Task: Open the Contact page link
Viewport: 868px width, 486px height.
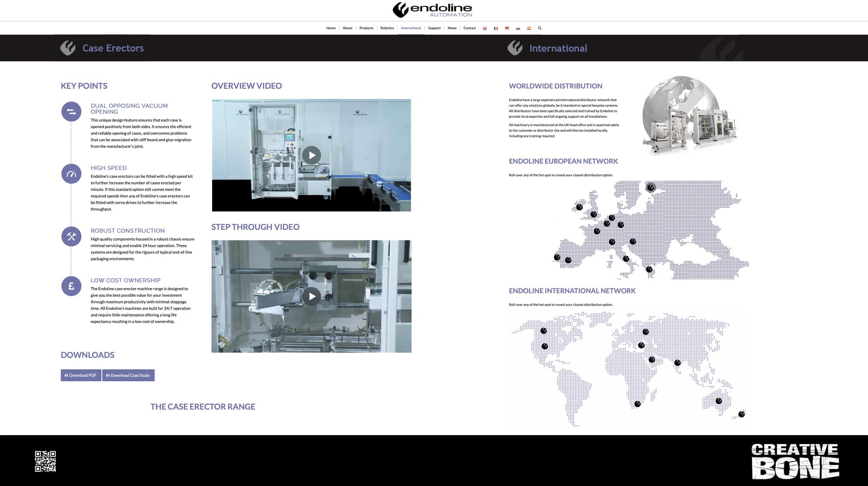Action: pyautogui.click(x=470, y=28)
